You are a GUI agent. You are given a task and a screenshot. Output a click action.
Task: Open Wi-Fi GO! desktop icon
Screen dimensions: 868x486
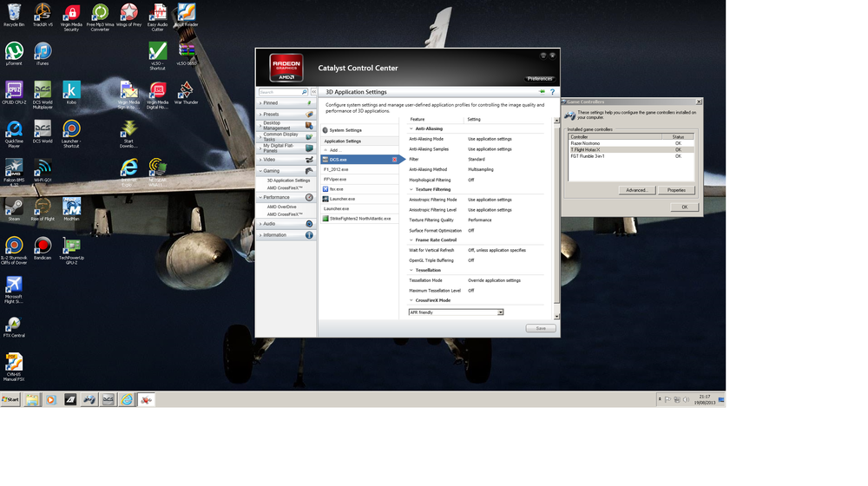[x=43, y=170]
